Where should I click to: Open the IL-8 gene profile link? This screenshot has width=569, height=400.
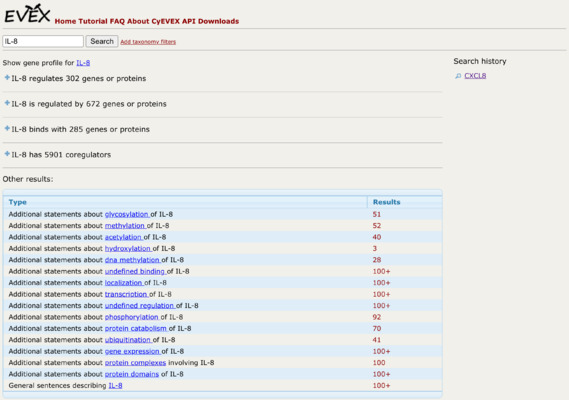(x=83, y=63)
